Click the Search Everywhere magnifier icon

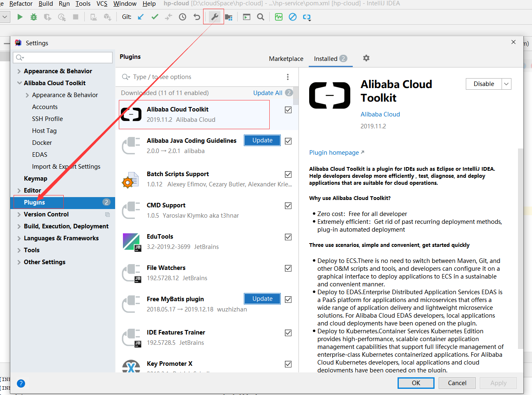click(261, 17)
